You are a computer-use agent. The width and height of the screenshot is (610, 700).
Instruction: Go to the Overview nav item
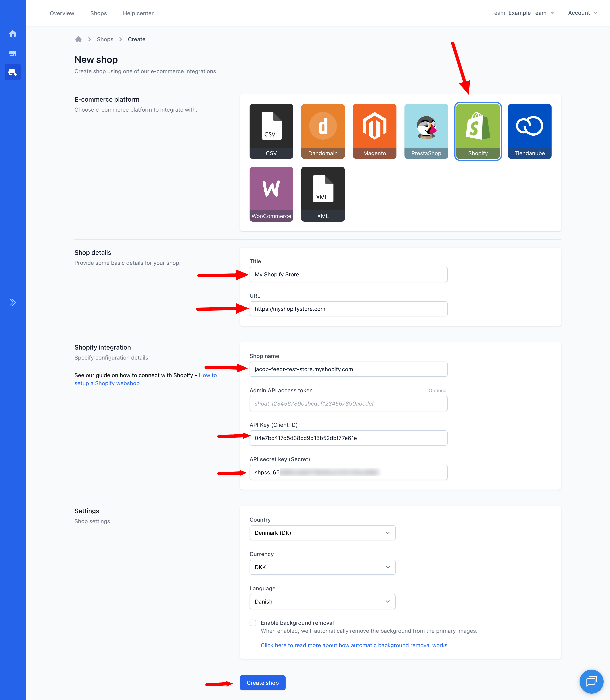62,13
